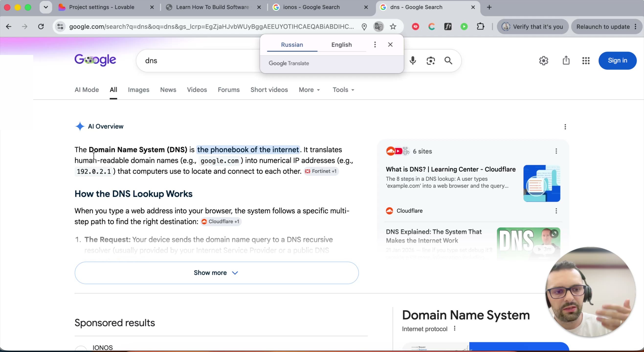Switch to ionos - Google Search tab

point(311,7)
